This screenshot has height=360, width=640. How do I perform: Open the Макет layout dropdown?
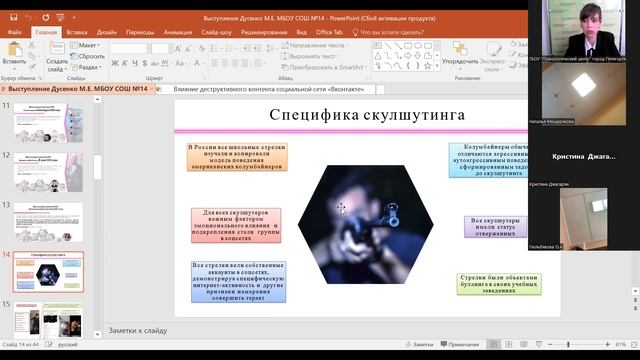tap(85, 45)
